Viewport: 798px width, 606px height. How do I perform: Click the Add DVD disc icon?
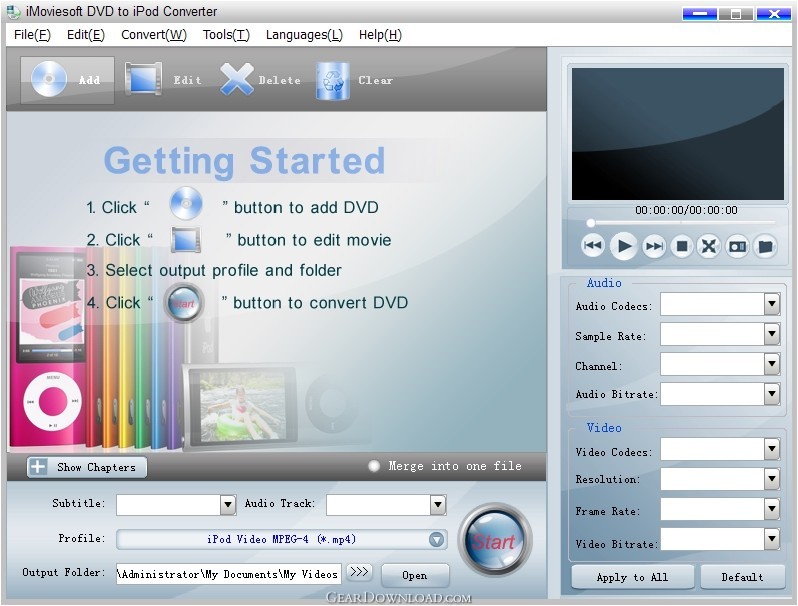click(49, 79)
